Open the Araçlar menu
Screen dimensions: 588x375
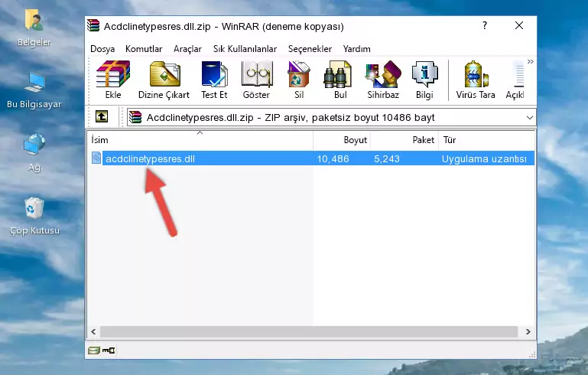pyautogui.click(x=187, y=49)
